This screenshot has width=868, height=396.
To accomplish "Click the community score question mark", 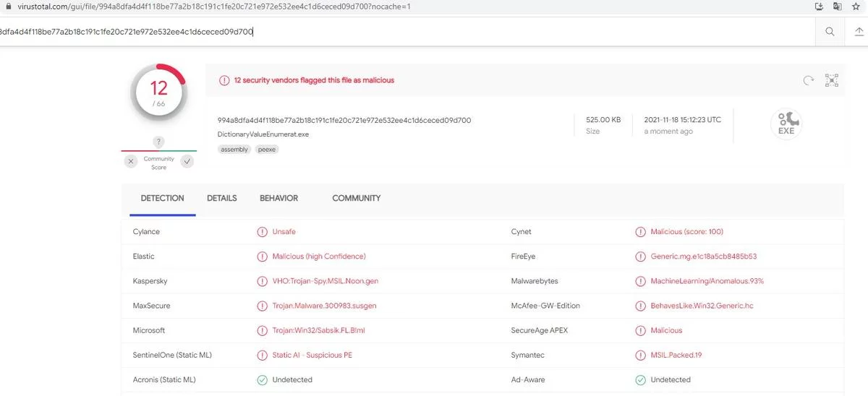I will [158, 142].
